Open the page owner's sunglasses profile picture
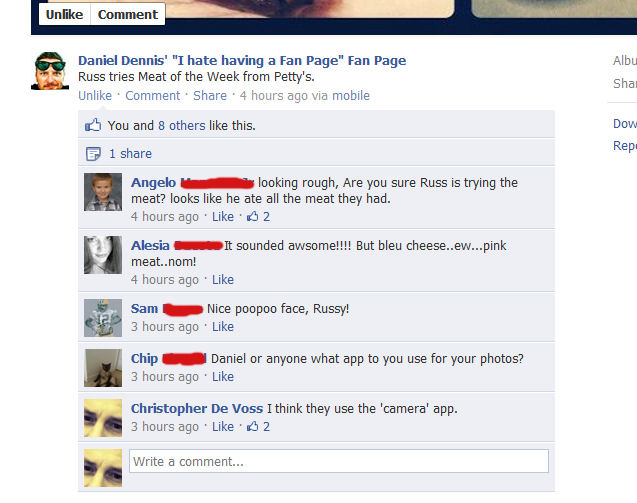 50,71
